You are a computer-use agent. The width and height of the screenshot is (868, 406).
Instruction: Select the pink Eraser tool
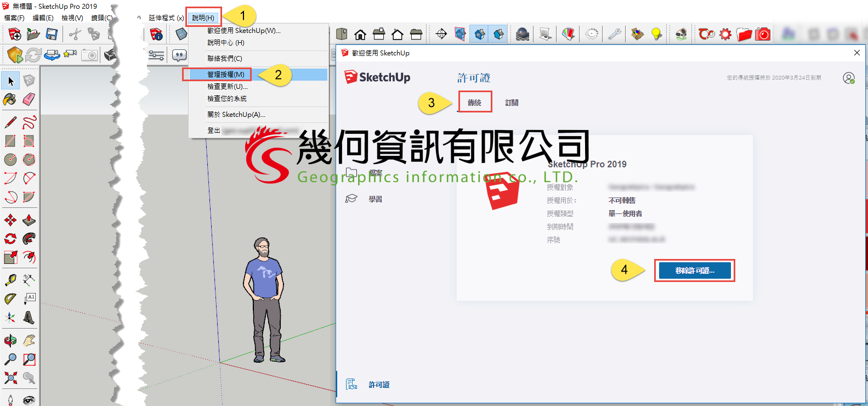click(x=29, y=99)
